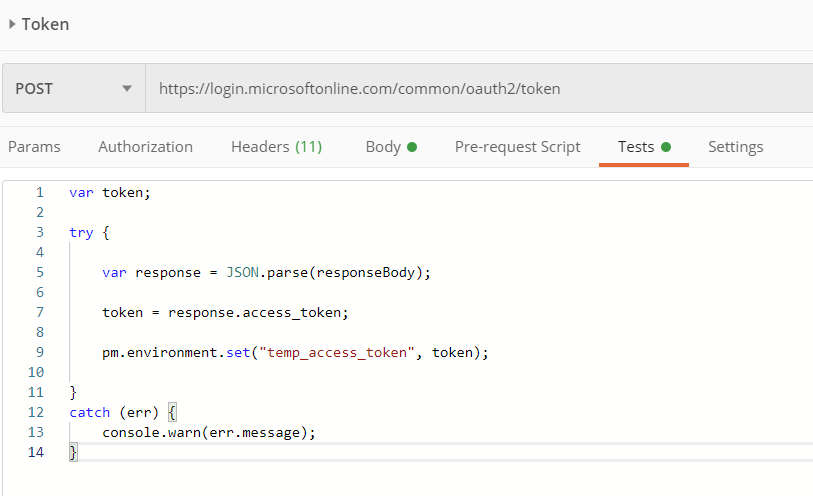Select the Headers (11) tab
The width and height of the screenshot is (813, 496).
(x=276, y=147)
